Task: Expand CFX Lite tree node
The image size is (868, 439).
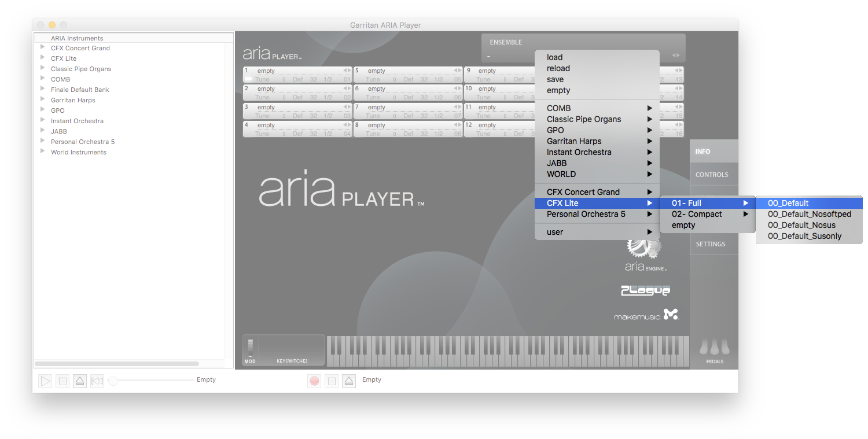Action: pyautogui.click(x=43, y=58)
